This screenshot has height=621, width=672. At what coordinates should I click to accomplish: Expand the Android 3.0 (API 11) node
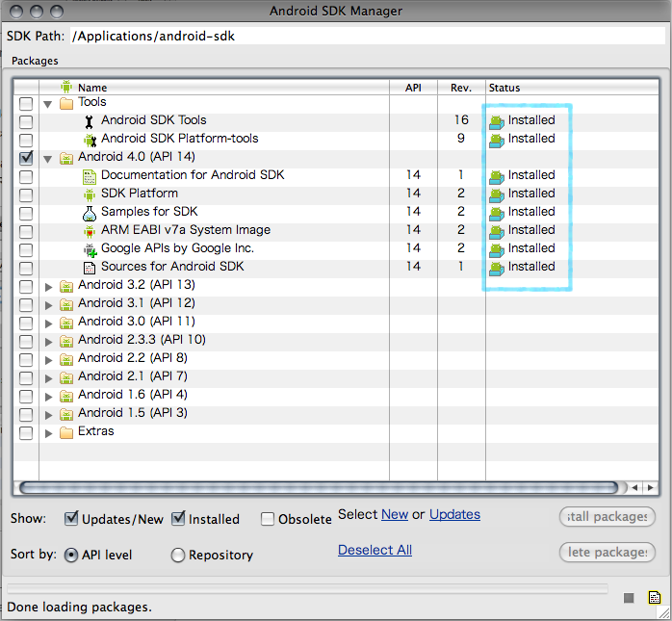click(48, 323)
